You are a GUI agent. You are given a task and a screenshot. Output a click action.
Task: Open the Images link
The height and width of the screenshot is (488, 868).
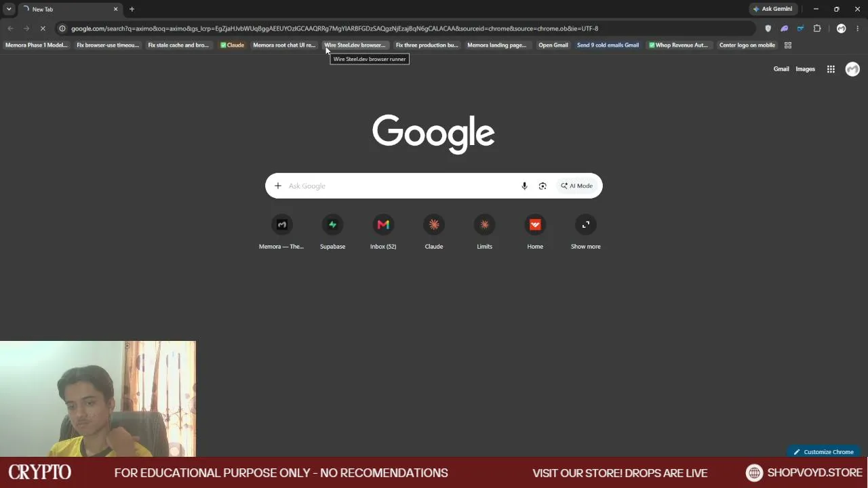pos(805,69)
